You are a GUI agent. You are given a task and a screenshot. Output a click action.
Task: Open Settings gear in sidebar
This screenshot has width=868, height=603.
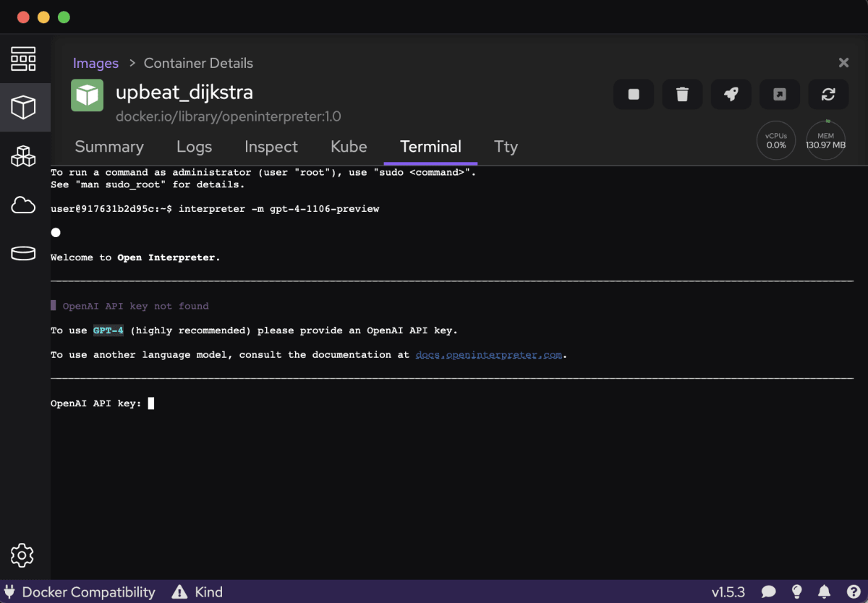[x=22, y=555]
